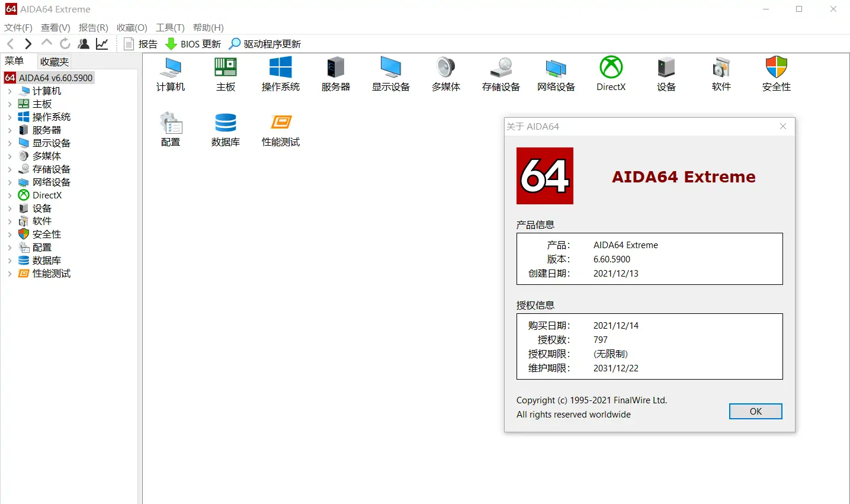This screenshot has width=850, height=504.
Task: Click the 驱动程序更新 toolbar button
Action: click(x=265, y=44)
